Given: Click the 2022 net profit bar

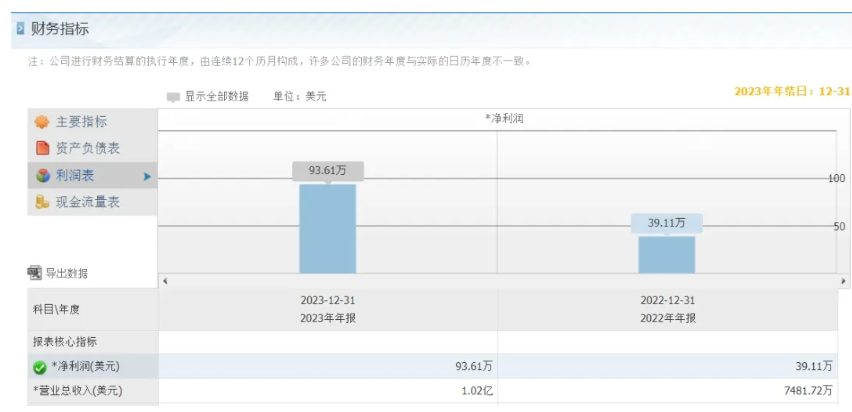Looking at the screenshot, I should (667, 254).
